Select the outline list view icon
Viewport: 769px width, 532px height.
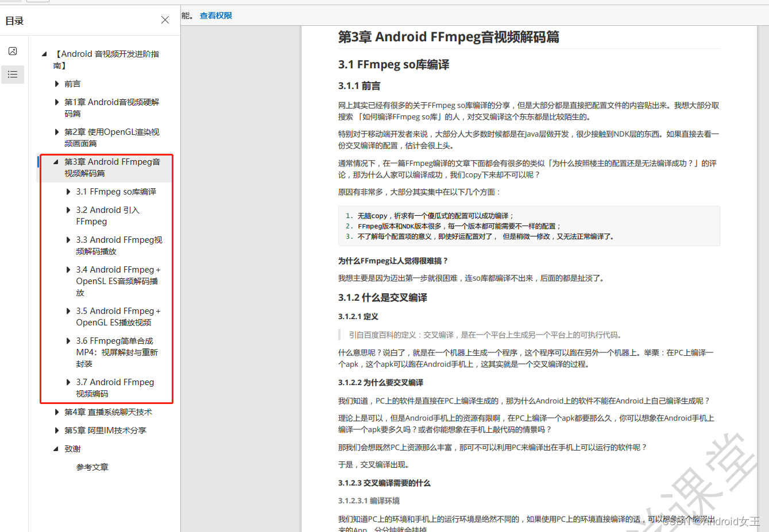[13, 75]
